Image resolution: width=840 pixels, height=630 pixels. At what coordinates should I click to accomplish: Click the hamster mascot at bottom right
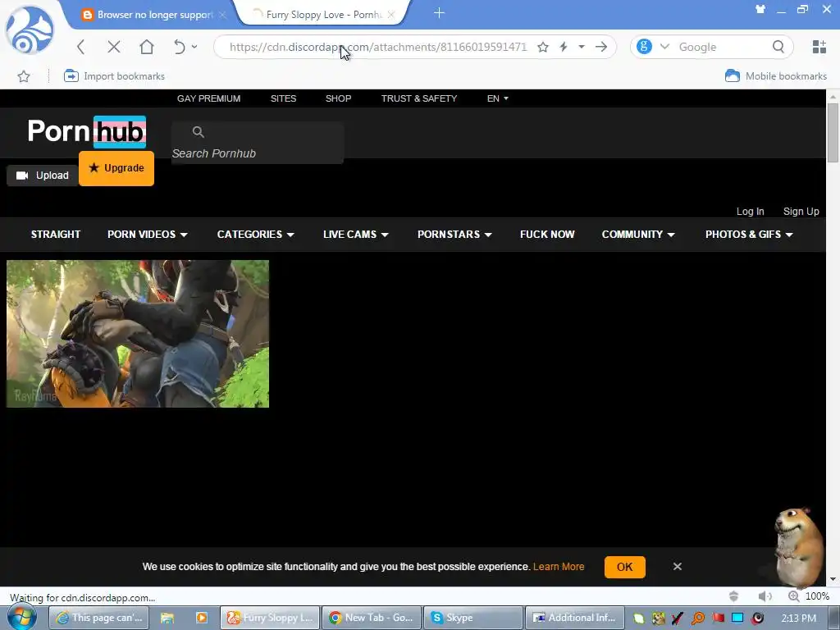pos(798,547)
